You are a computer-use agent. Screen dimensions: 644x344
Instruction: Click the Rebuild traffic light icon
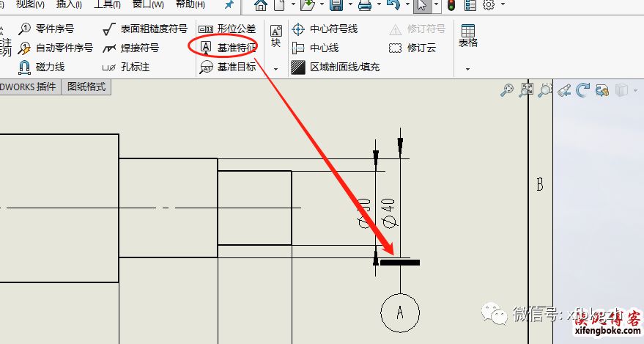pyautogui.click(x=451, y=5)
